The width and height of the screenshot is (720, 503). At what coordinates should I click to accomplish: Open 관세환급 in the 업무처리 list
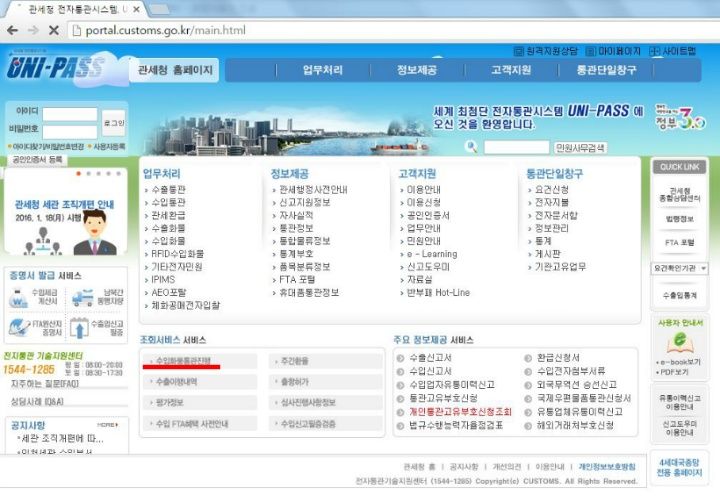(168, 215)
